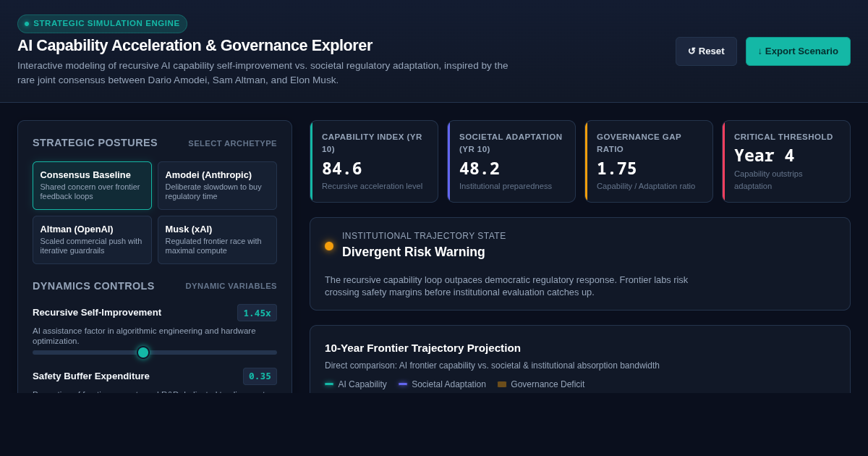Click the Select Archetype label

click(x=232, y=143)
